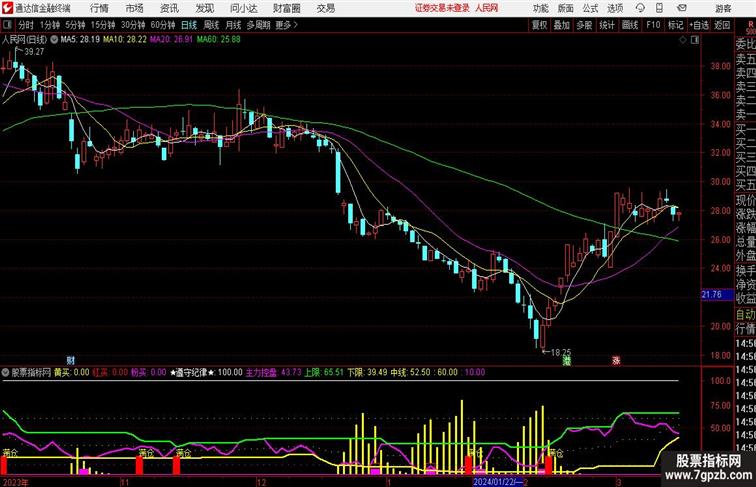Screen dimensions: 756x487
Task: Click the MA5: 28.19 value
Action: [81, 40]
